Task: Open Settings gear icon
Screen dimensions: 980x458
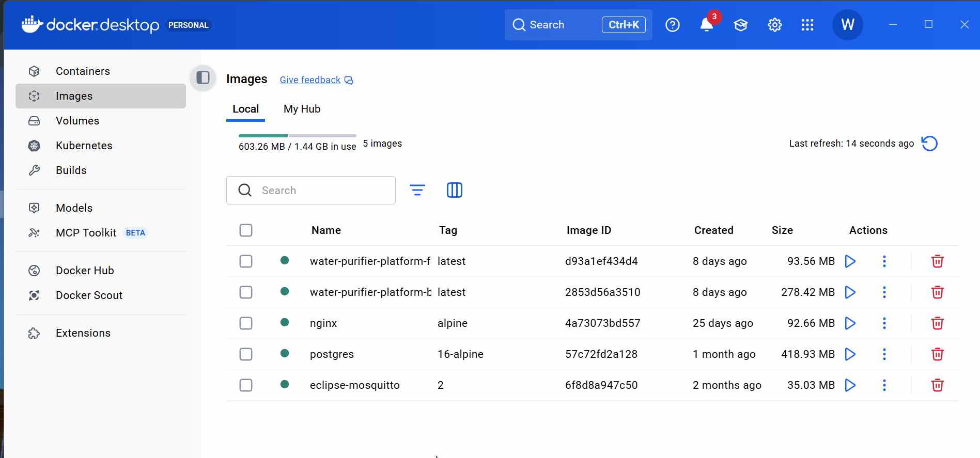Action: tap(775, 25)
